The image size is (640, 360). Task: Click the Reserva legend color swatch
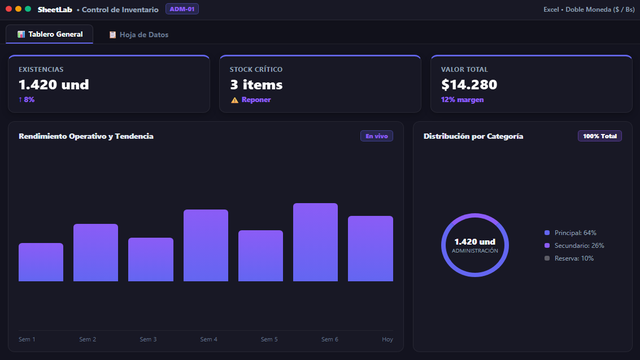[x=547, y=258]
